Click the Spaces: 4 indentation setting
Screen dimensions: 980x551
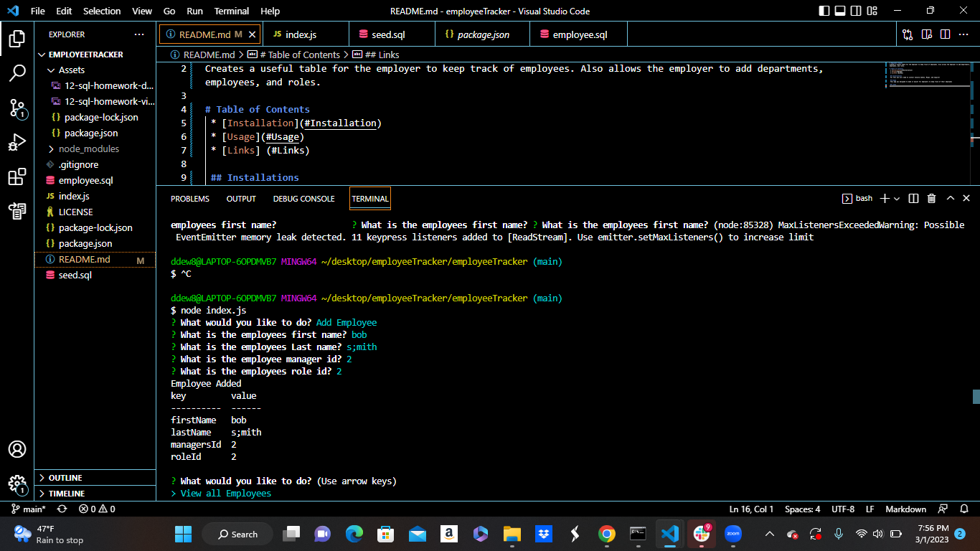point(803,509)
